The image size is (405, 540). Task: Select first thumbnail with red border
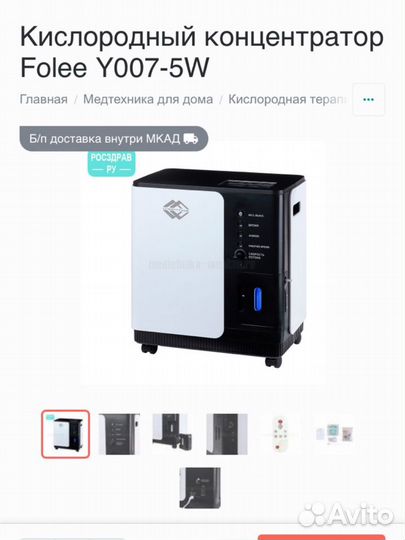(65, 434)
